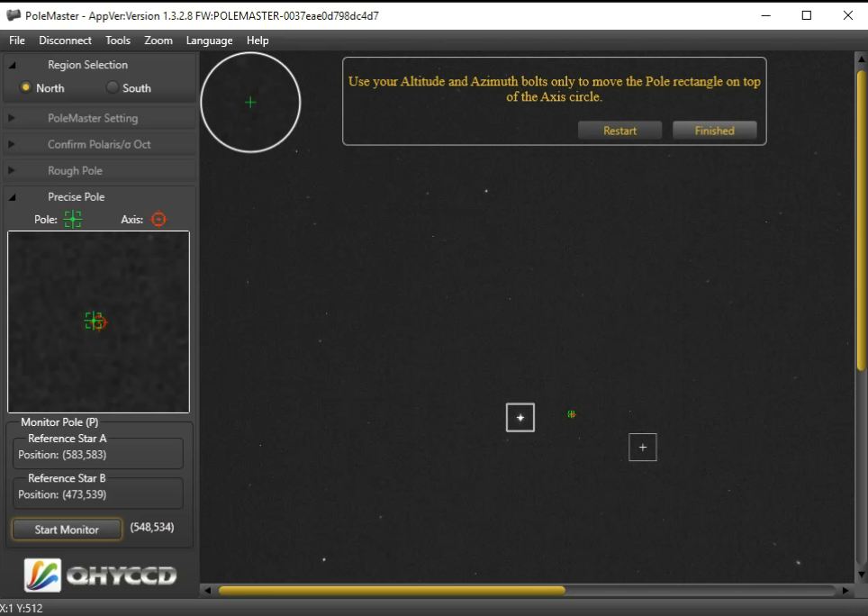Collapse the Region Selection section
The image size is (868, 616).
13,65
